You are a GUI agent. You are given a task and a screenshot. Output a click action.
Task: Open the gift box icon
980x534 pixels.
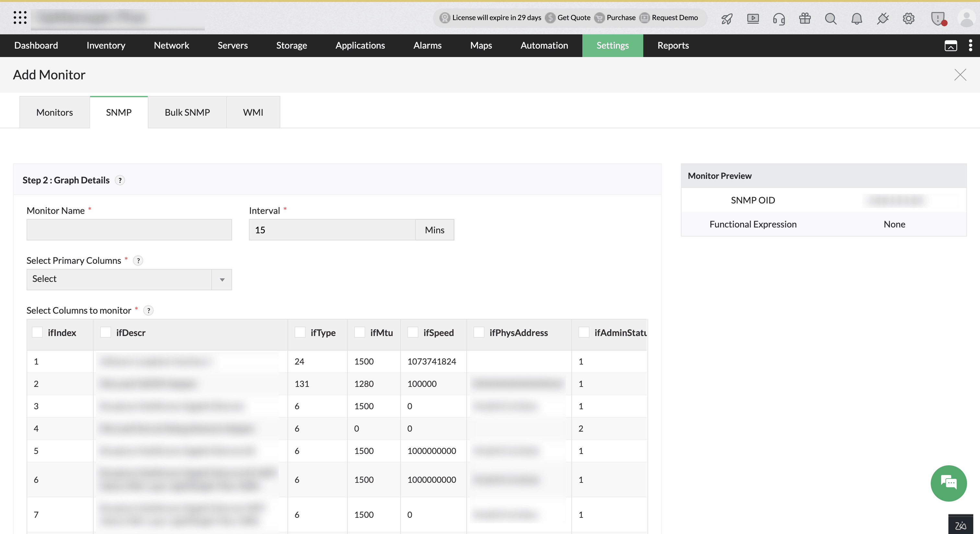tap(805, 18)
